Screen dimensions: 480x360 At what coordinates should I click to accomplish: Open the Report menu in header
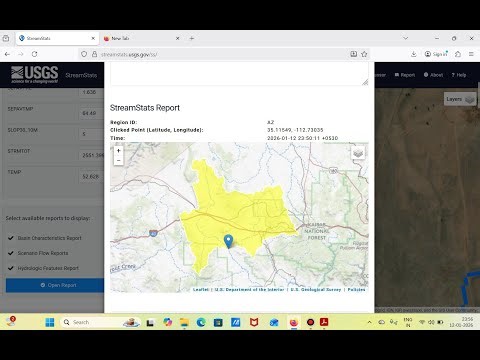click(405, 75)
